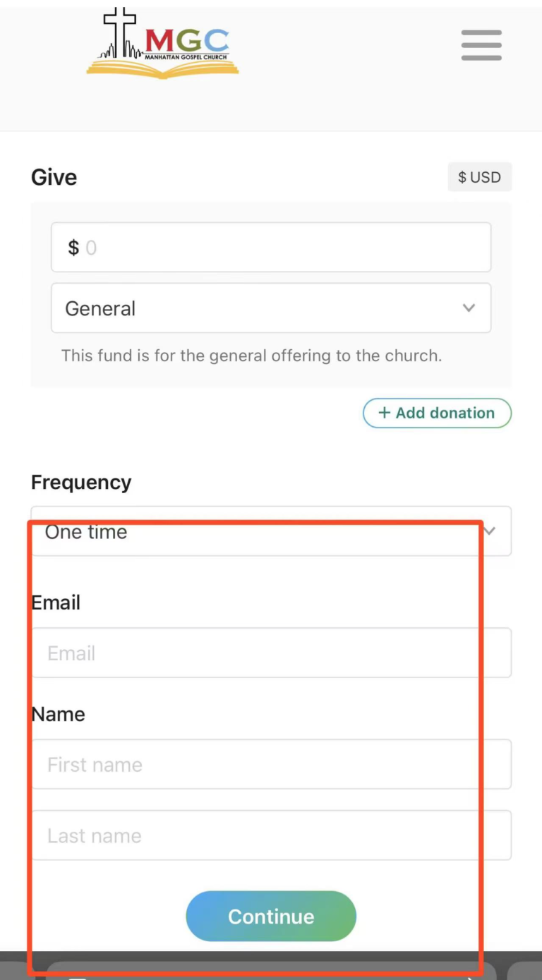Click the donation amount input field
The height and width of the screenshot is (980, 542).
271,247
